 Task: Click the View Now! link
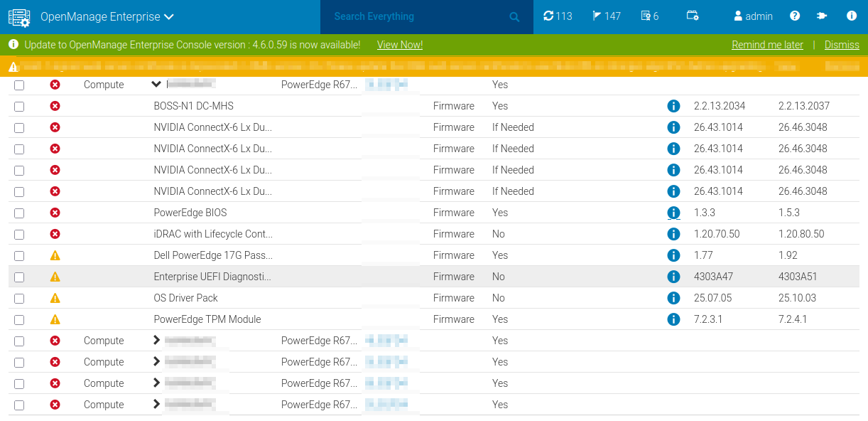pyautogui.click(x=400, y=45)
